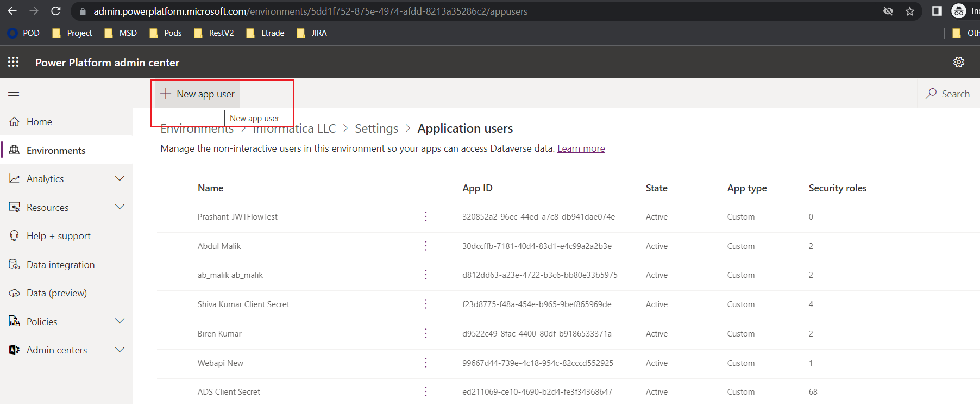
Task: Open settings gear in header
Action: coord(959,62)
